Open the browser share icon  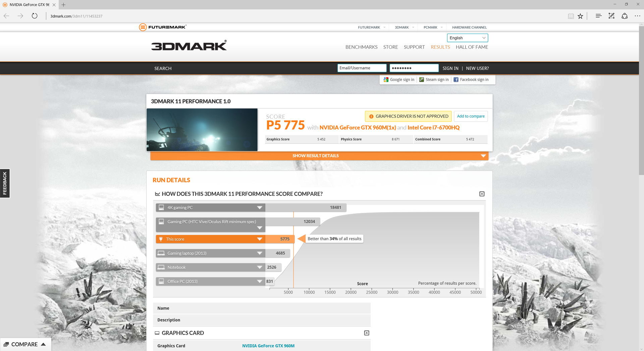click(x=625, y=16)
